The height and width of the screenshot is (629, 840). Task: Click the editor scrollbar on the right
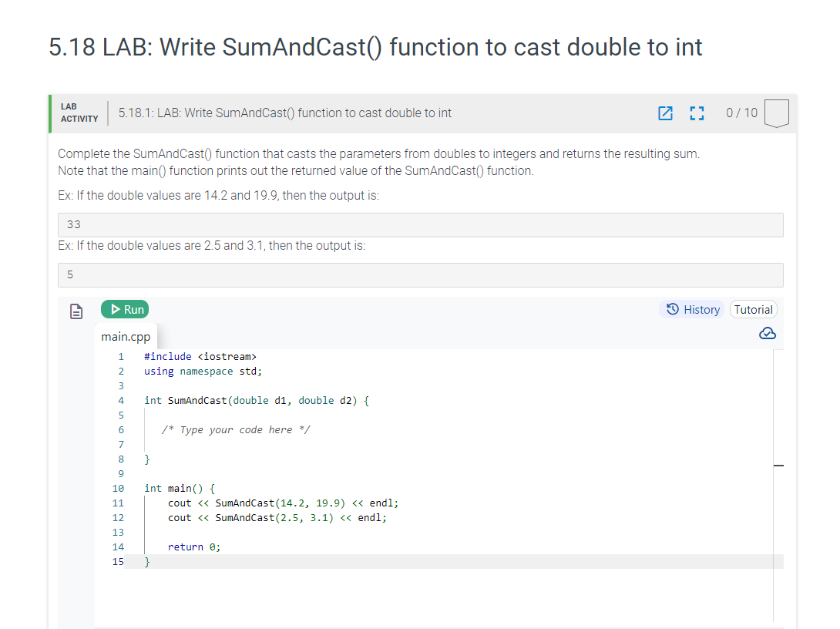point(778,465)
